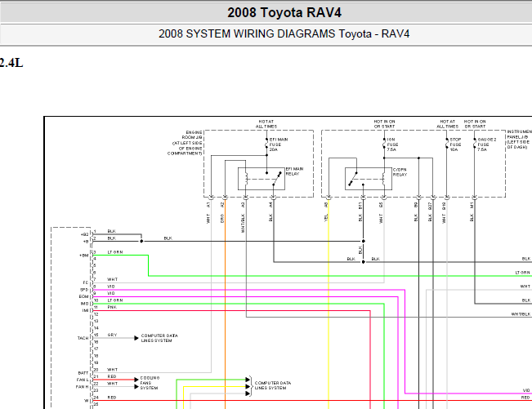Click the "RED" label at pin 21
The height and width of the screenshot is (409, 532).
pyautogui.click(x=112, y=377)
